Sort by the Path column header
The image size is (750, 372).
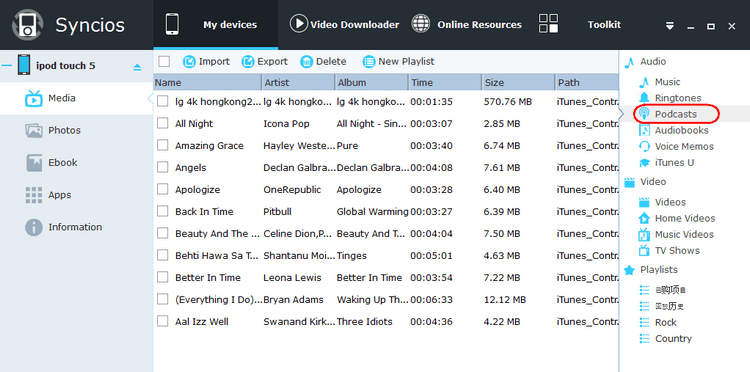pyautogui.click(x=586, y=82)
